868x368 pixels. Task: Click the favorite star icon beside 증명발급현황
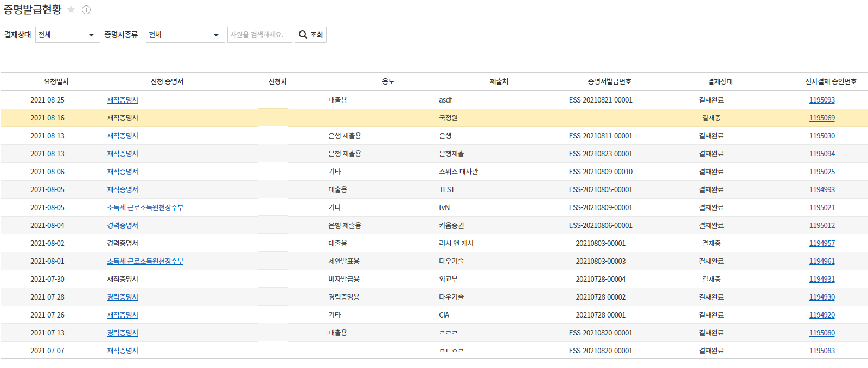(x=71, y=10)
